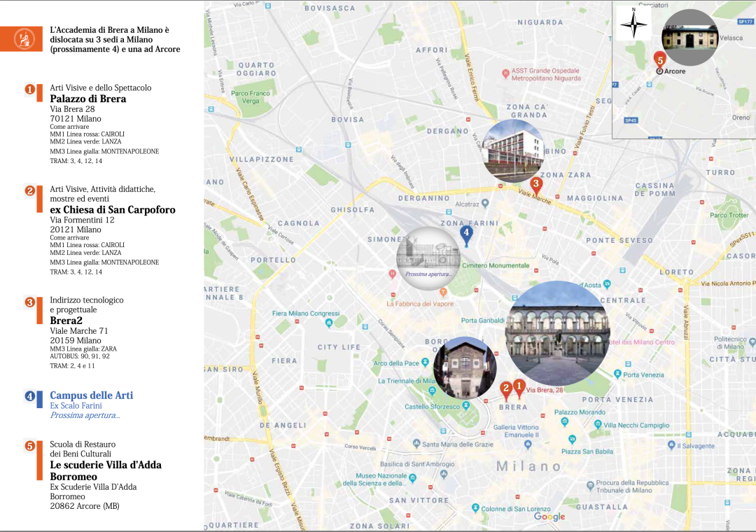Click the Arcore town label in inset
Screen dimensions: 756x532
675,71
